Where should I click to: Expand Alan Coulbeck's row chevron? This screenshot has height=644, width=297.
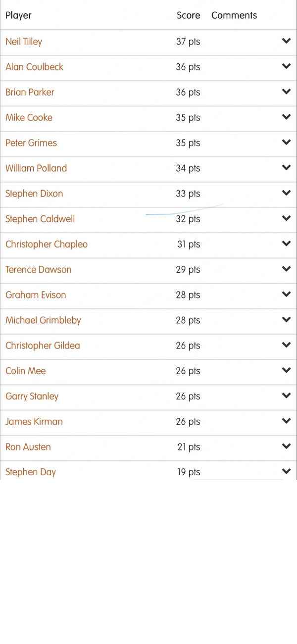pos(286,66)
